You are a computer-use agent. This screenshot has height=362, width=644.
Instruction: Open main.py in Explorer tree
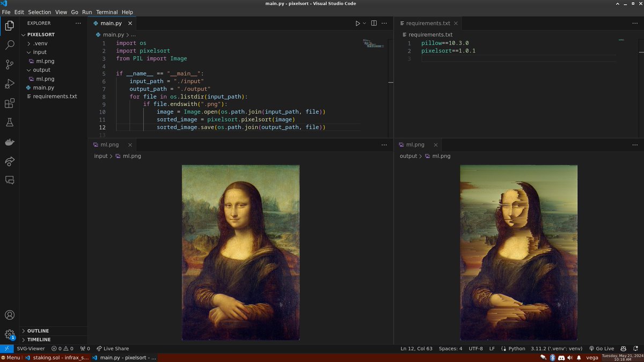tap(43, 87)
